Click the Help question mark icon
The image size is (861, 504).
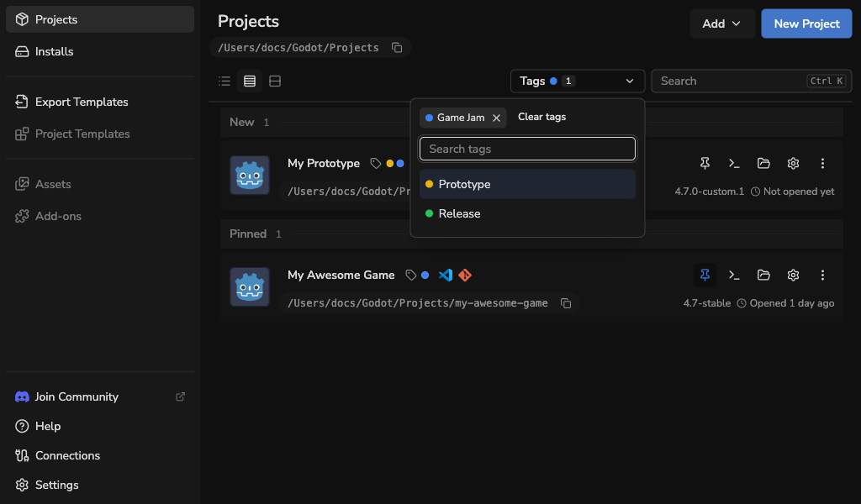click(22, 426)
